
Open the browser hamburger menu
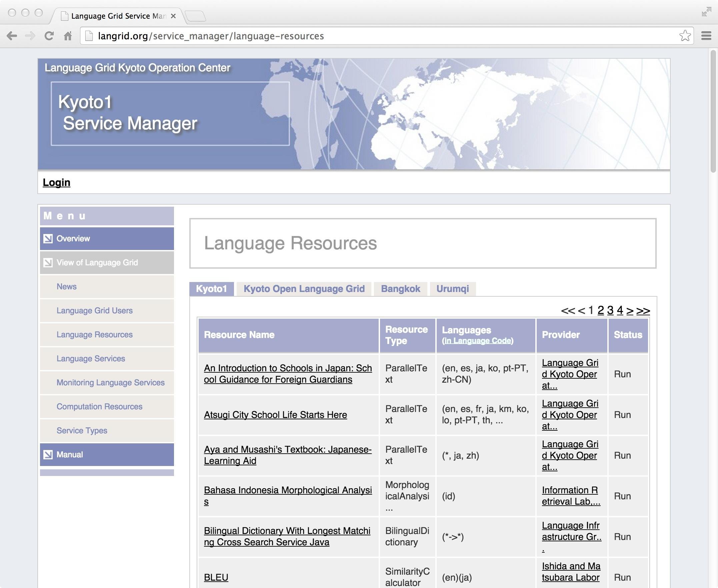click(x=705, y=35)
